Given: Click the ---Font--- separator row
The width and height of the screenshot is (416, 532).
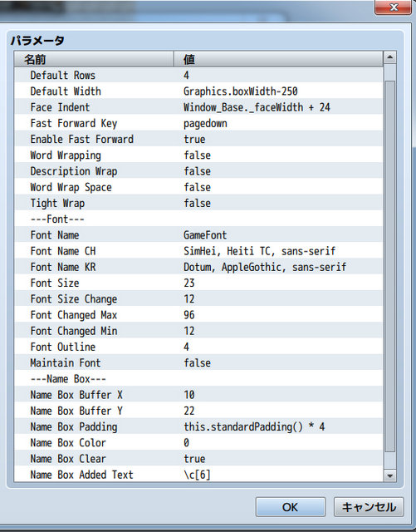Looking at the screenshot, I should click(198, 219).
